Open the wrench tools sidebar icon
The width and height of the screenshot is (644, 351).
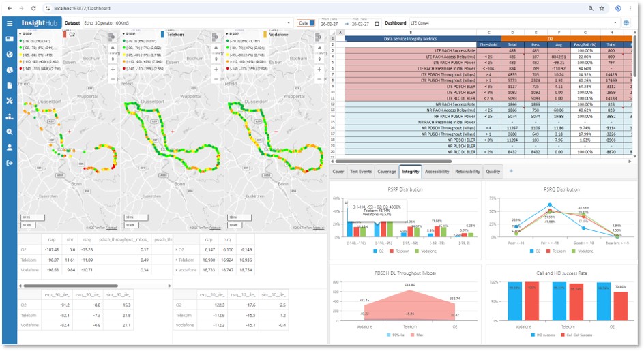click(x=10, y=101)
